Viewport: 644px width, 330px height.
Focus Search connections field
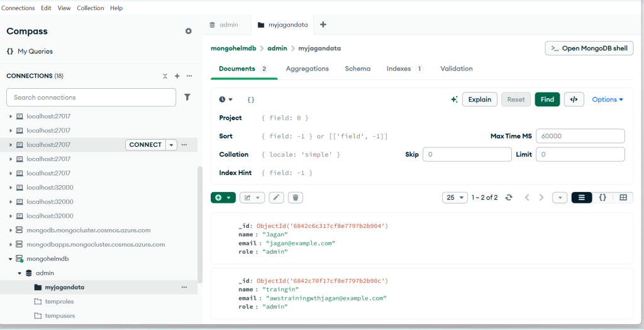91,98
